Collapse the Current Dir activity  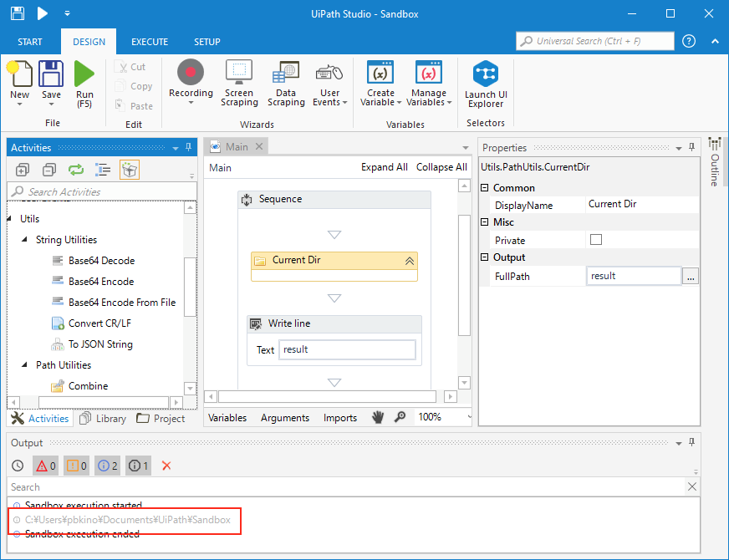click(409, 261)
